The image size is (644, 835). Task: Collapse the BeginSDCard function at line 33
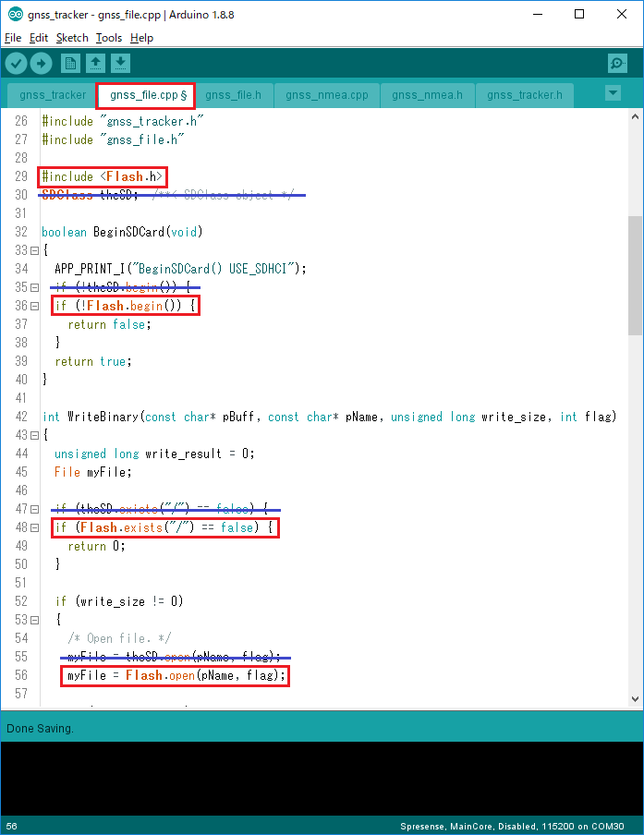[33, 250]
